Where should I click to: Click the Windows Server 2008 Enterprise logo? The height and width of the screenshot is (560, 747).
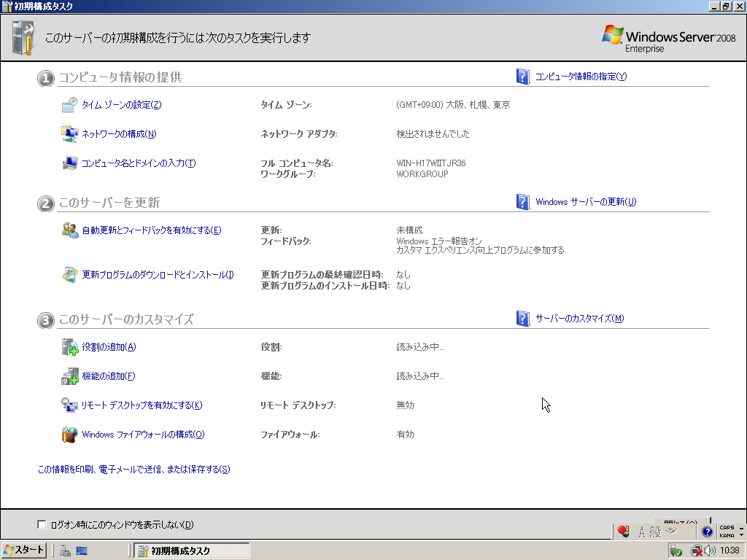pos(669,39)
